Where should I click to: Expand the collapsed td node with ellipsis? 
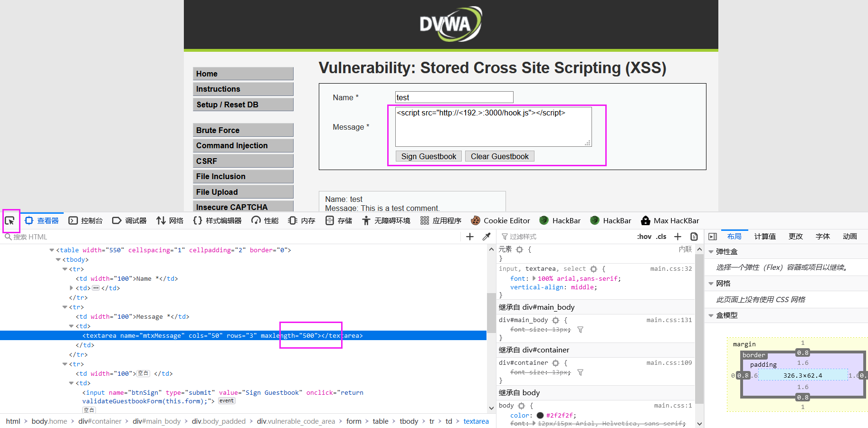(x=72, y=288)
